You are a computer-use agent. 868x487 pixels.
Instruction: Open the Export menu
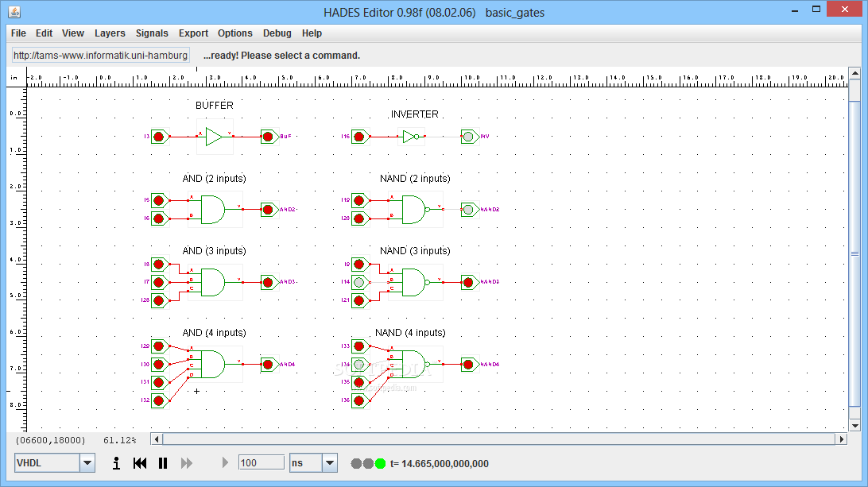(x=193, y=33)
